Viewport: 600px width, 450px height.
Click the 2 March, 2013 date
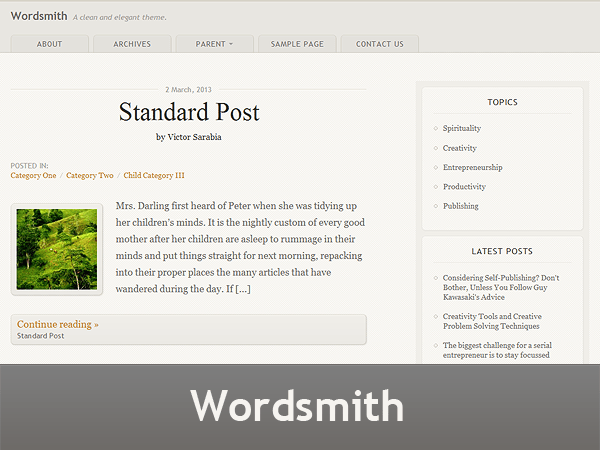tap(188, 90)
